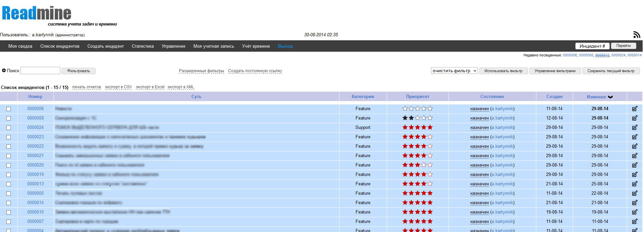Click Выход to log out
Image resolution: width=644 pixels, height=232 pixels.
(285, 46)
